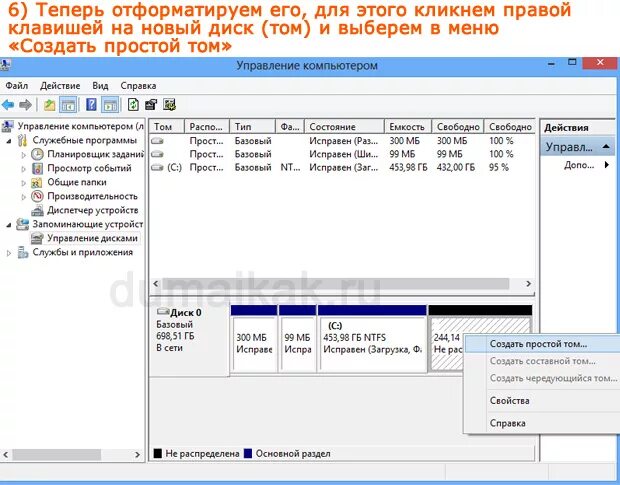Click the Управление дисками icon in tree
The width and height of the screenshot is (620, 485).
[37, 238]
